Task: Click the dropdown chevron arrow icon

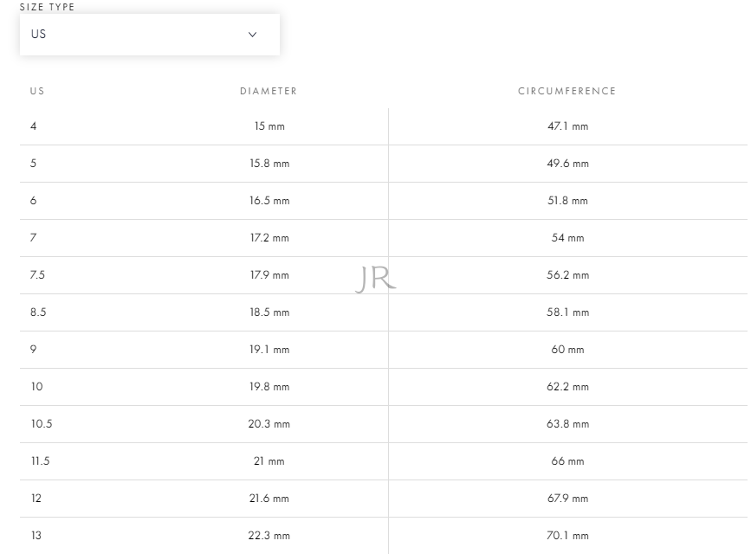Action: pyautogui.click(x=252, y=35)
